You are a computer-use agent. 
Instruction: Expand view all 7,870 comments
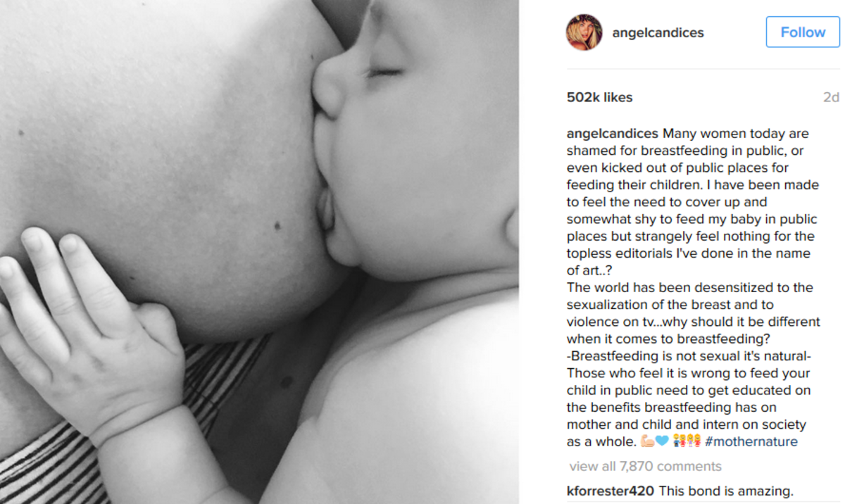pos(645,466)
